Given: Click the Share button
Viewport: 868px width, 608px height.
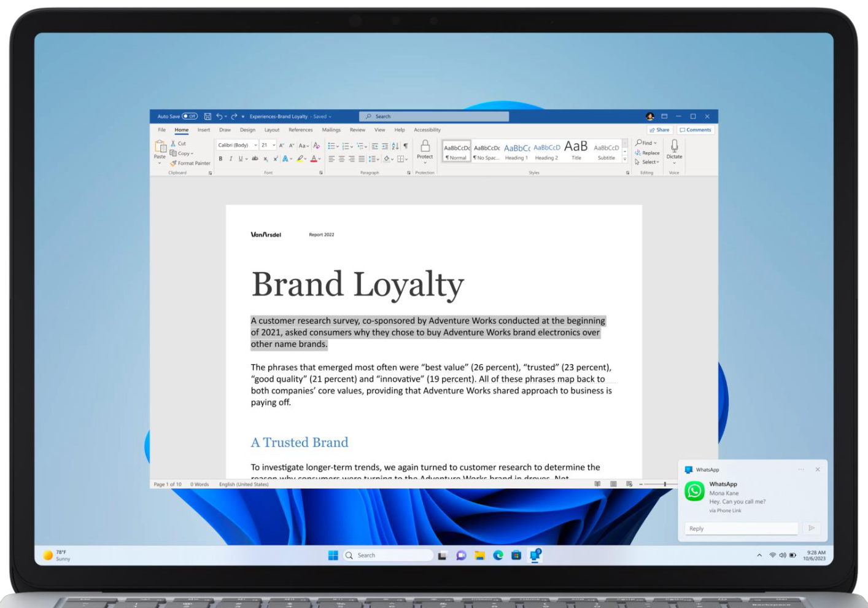Looking at the screenshot, I should tap(659, 130).
